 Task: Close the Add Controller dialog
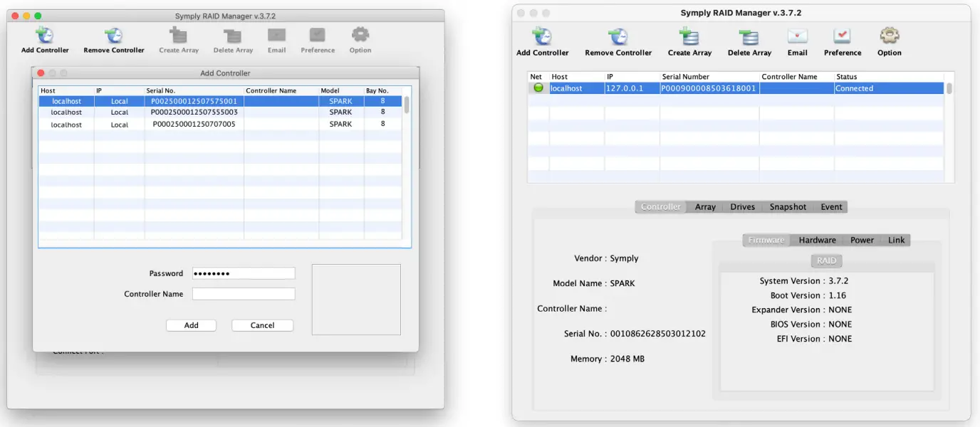(x=41, y=73)
